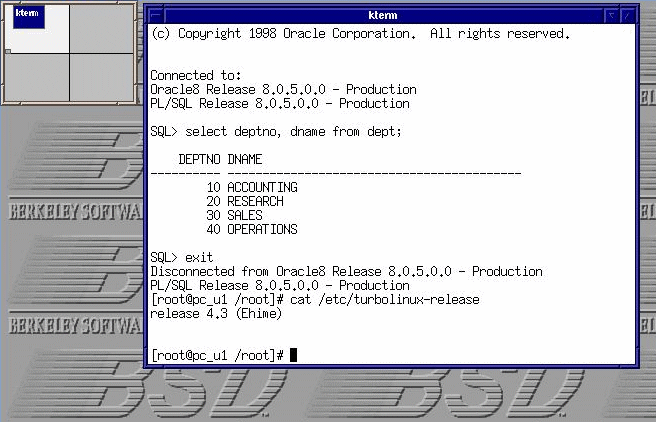Click the Oracle Corporation copyright line

point(360,33)
